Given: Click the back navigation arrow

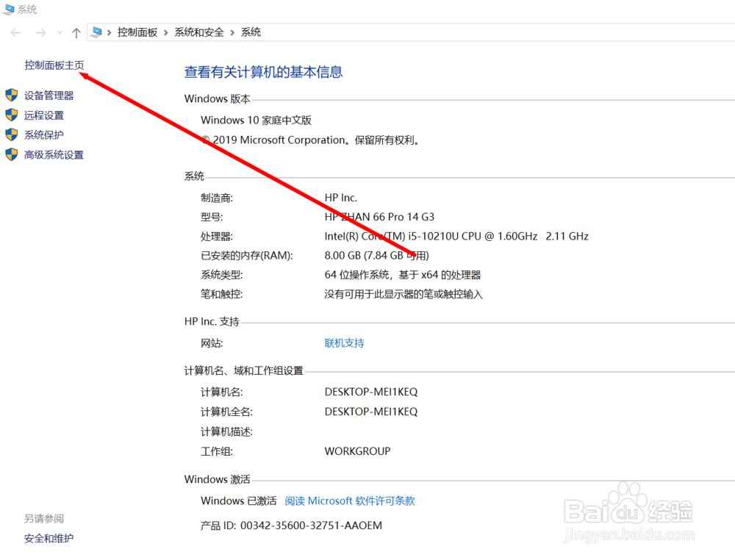Looking at the screenshot, I should point(15,32).
